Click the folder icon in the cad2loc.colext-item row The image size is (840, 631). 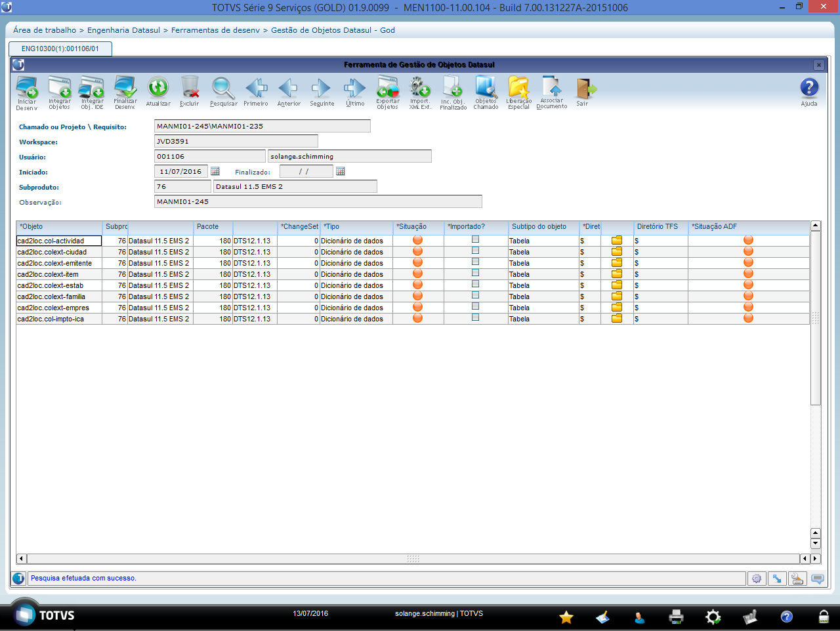617,274
